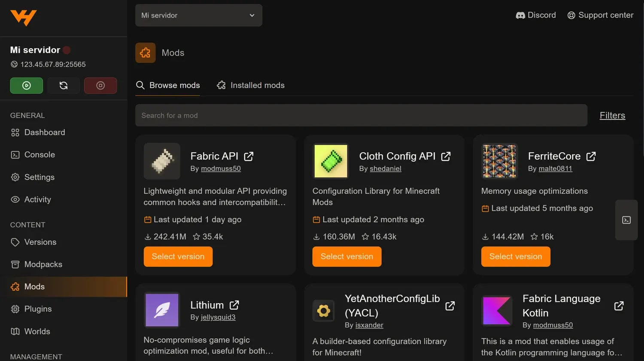The width and height of the screenshot is (644, 361).
Task: Open external link icon beside YetAnotherConfigLib
Action: click(450, 306)
